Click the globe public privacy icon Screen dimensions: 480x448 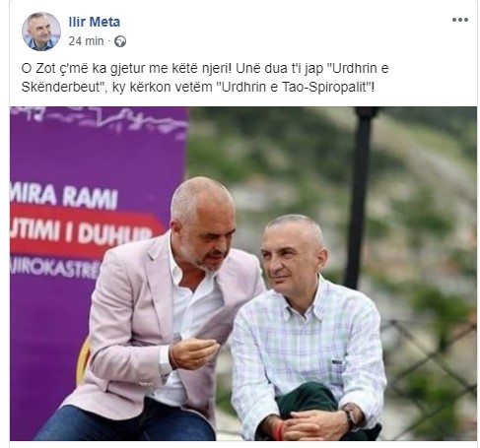coord(120,41)
